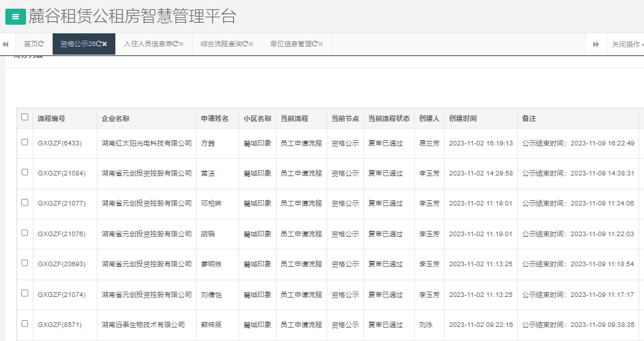The height and width of the screenshot is (341, 644).
Task: Click the 小区名称 column header
Action: (x=257, y=119)
